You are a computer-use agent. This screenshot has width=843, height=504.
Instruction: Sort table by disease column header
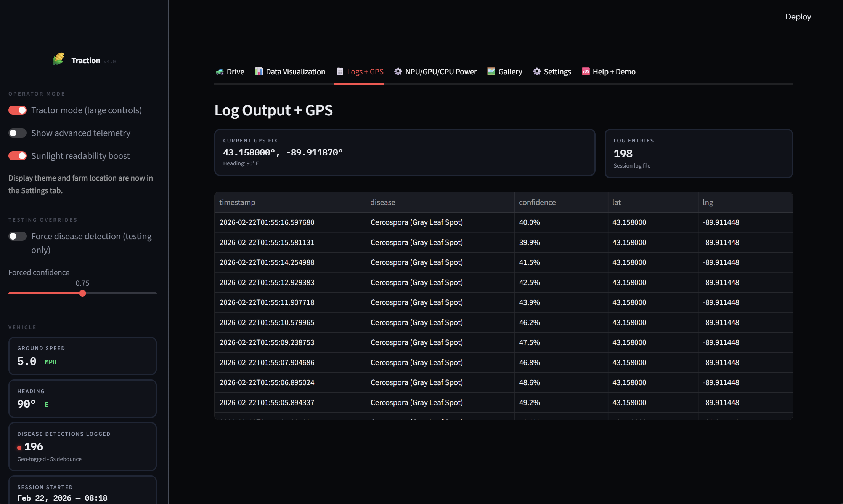pyautogui.click(x=382, y=202)
